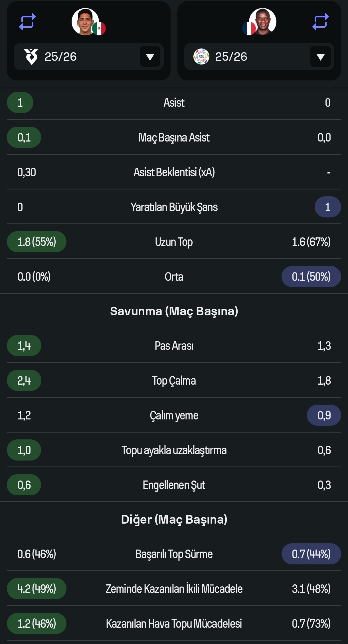Tap the green 2,4 Top Çalma value

point(24,380)
